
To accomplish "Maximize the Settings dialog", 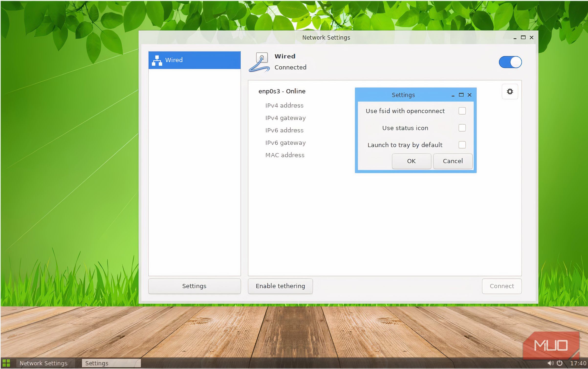I will pyautogui.click(x=461, y=95).
